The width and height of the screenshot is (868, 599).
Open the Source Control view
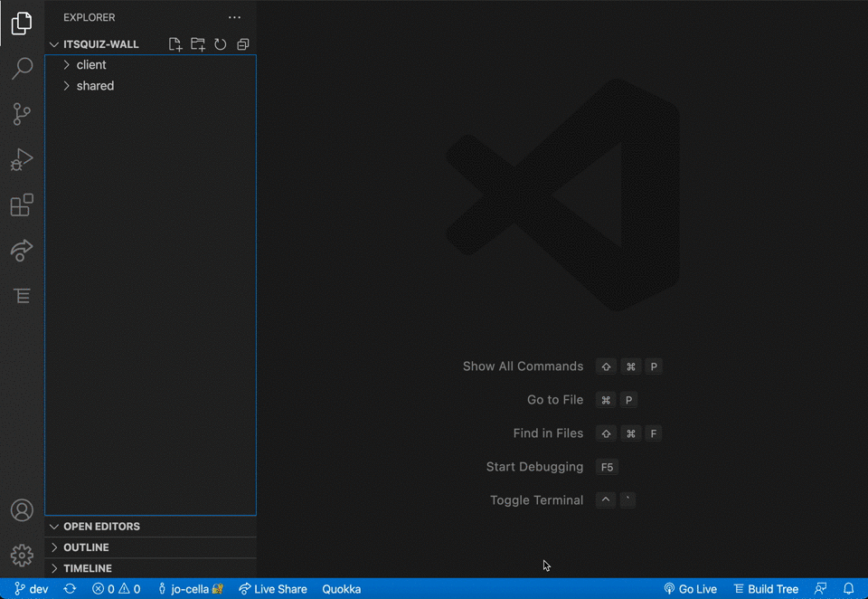(22, 114)
